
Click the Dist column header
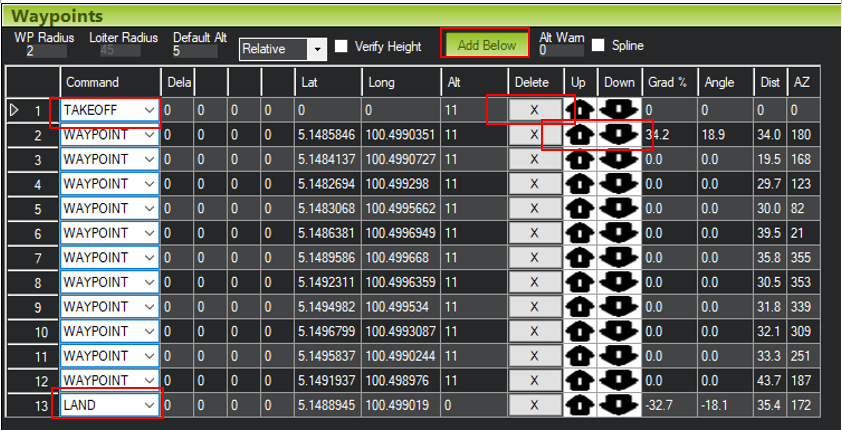click(x=770, y=83)
